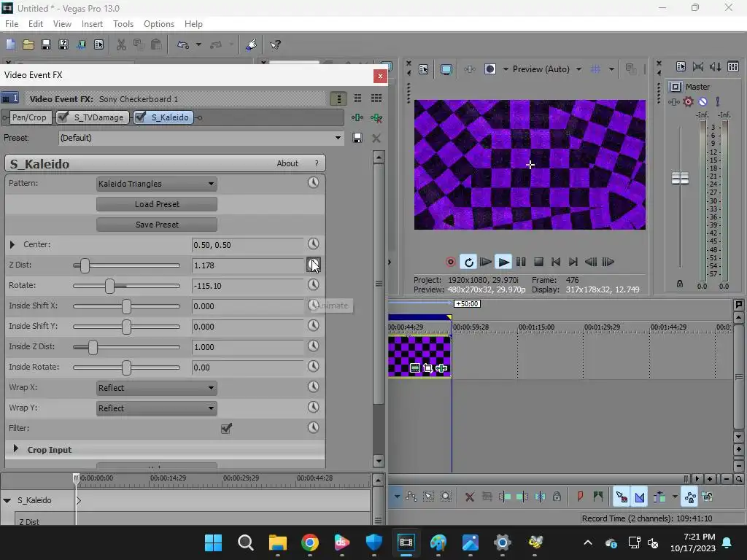Delete preset with X icon
Viewport: 747px width, 560px height.
[x=376, y=138]
